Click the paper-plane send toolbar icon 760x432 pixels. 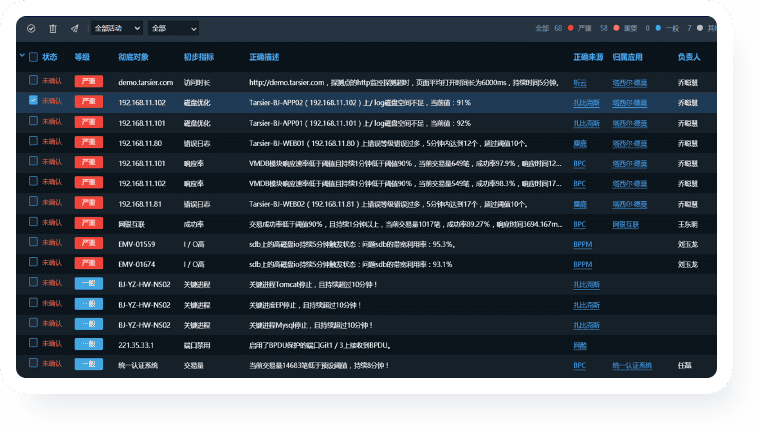75,29
